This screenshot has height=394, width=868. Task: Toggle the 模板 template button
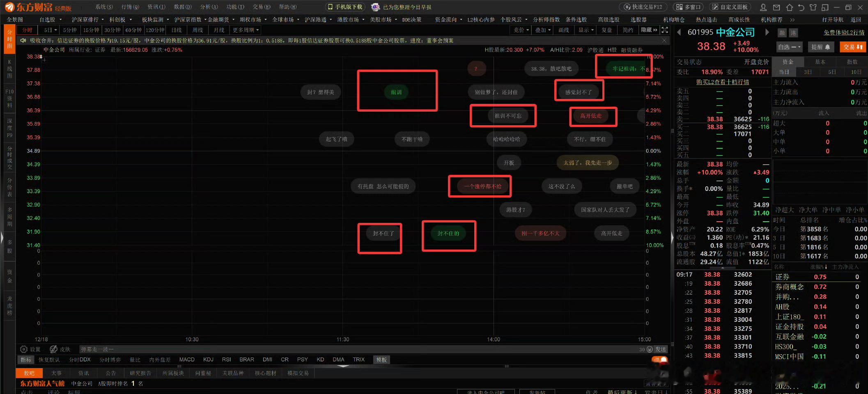(381, 360)
